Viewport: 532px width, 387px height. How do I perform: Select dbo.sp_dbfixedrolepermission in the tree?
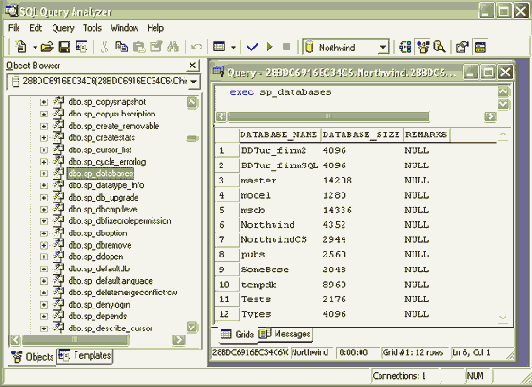[x=120, y=221]
